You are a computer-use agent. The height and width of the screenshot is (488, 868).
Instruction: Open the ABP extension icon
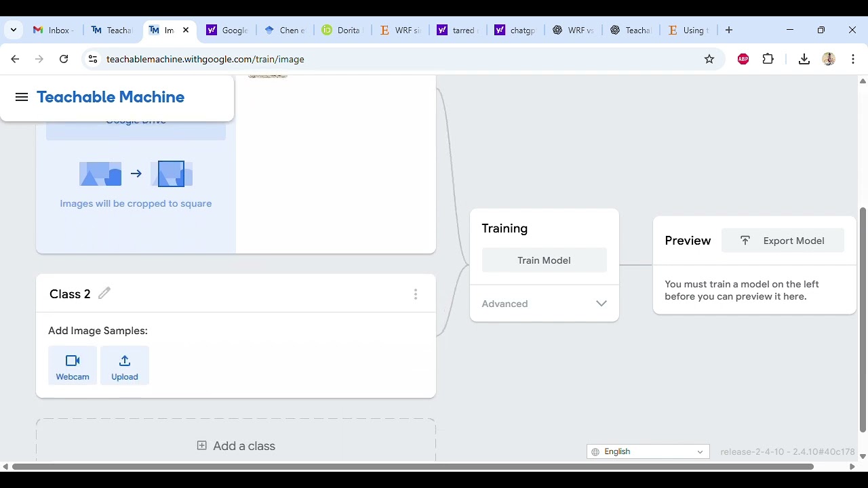743,59
